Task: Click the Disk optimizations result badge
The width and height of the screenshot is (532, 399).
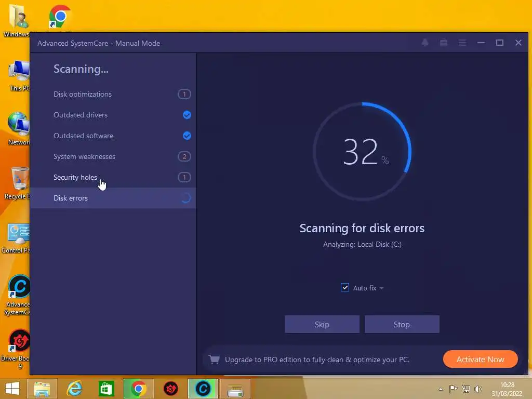Action: 184,94
